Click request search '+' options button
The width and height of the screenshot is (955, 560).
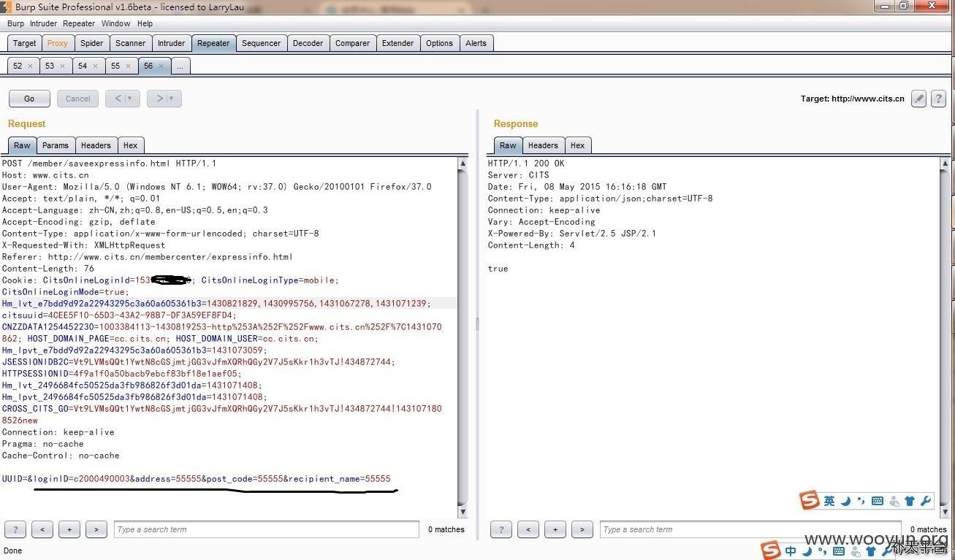69,529
